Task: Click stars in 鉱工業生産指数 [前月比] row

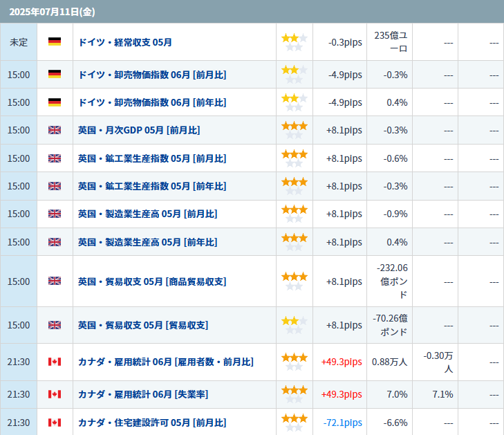Action: pos(295,158)
